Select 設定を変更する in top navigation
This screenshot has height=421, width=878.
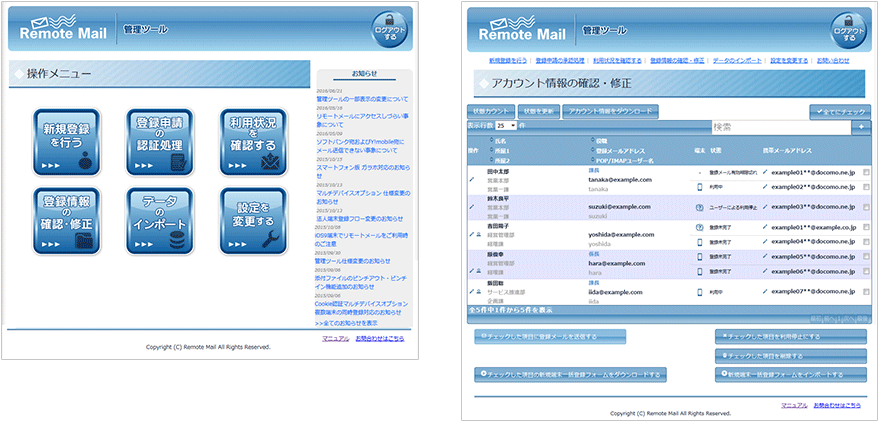[x=789, y=61]
